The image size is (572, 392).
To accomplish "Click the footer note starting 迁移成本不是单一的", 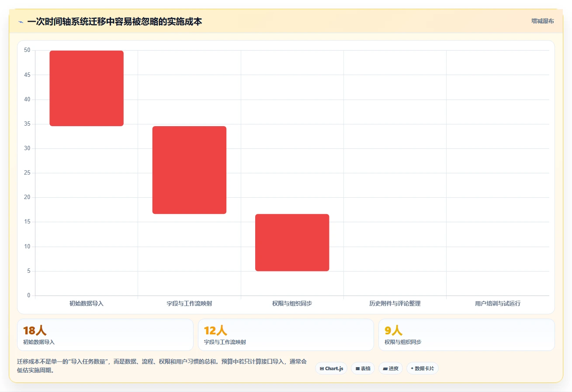I will click(x=162, y=366).
